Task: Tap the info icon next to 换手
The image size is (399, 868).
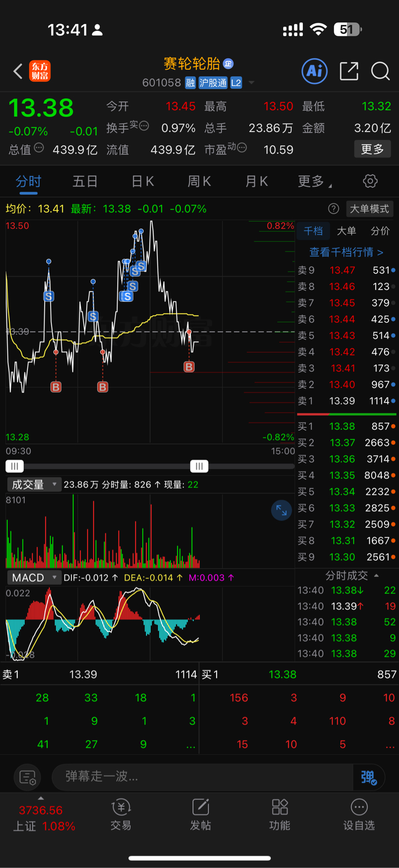Action: point(144,125)
